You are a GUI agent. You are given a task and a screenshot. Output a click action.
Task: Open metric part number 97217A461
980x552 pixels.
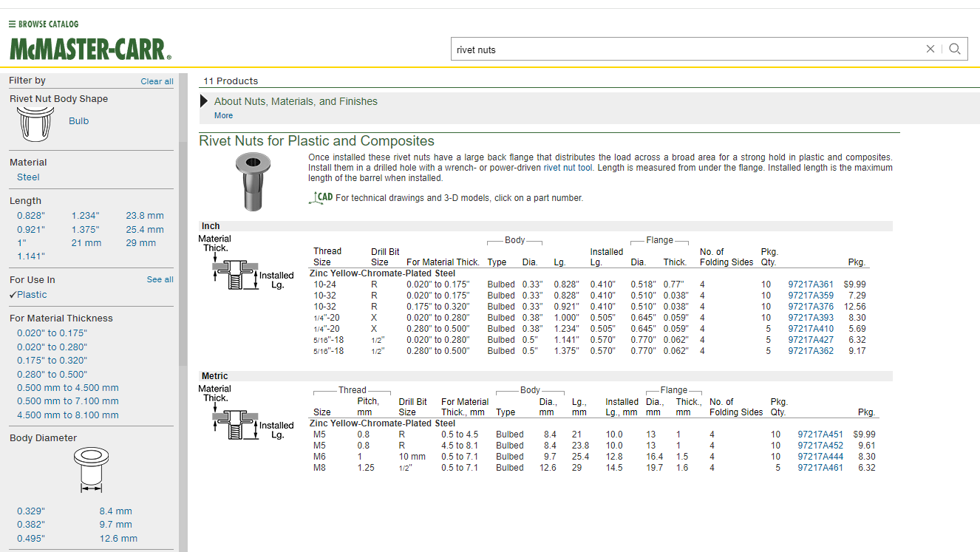point(820,468)
